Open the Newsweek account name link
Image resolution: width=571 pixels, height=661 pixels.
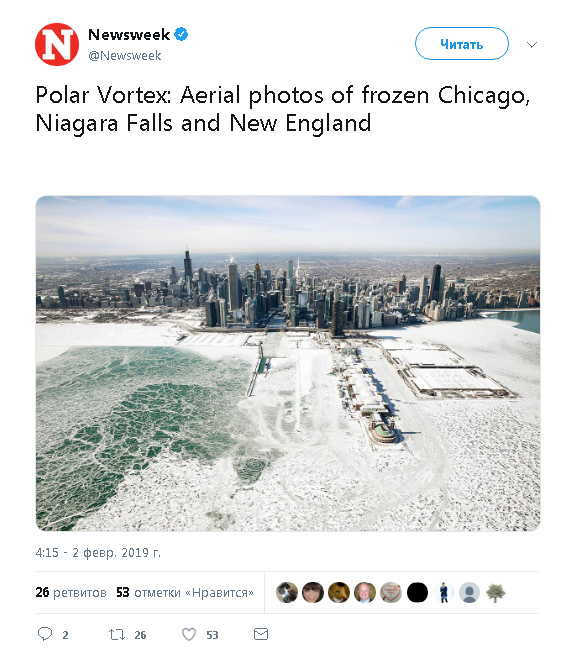[129, 34]
